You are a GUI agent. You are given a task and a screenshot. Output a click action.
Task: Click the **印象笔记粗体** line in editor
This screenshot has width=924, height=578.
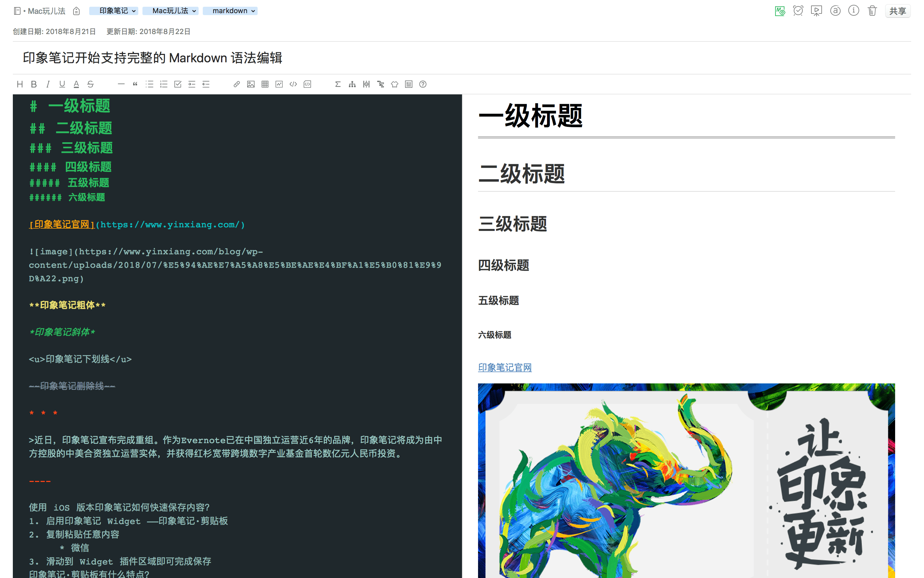tap(68, 305)
